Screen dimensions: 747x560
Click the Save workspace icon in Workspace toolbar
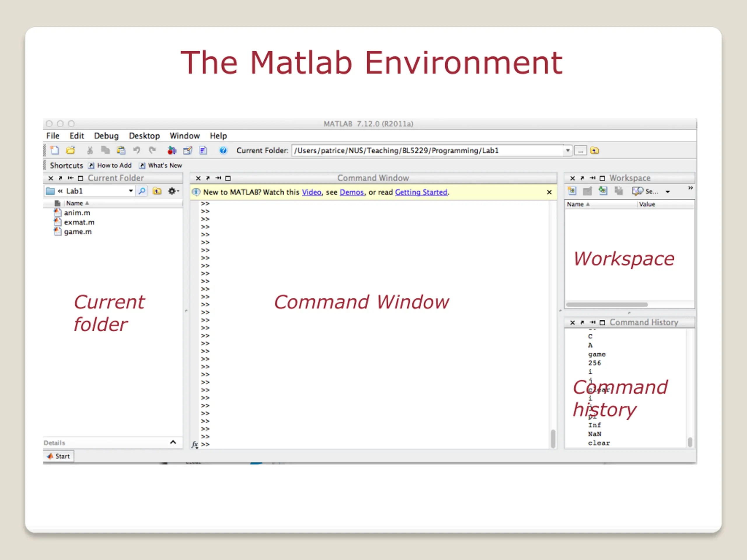619,191
